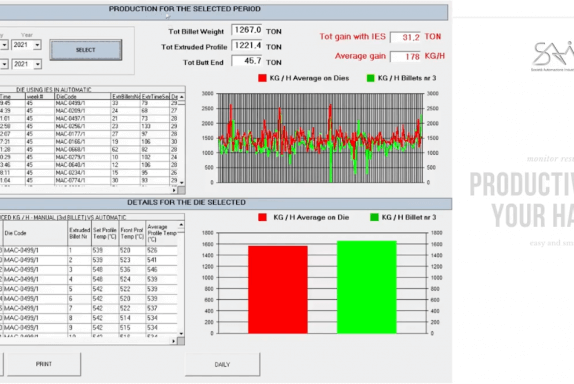Select the MAC-0497/1 die row
The width and height of the screenshot is (574, 384).
click(89, 118)
